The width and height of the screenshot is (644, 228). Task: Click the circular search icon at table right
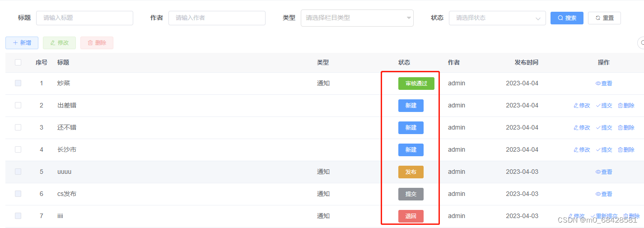click(x=641, y=43)
